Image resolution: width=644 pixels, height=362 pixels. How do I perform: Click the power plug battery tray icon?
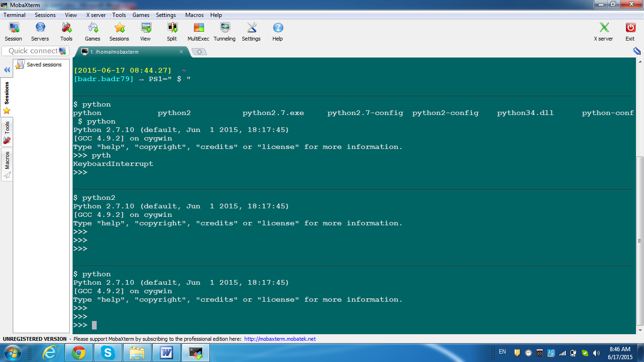tap(574, 353)
